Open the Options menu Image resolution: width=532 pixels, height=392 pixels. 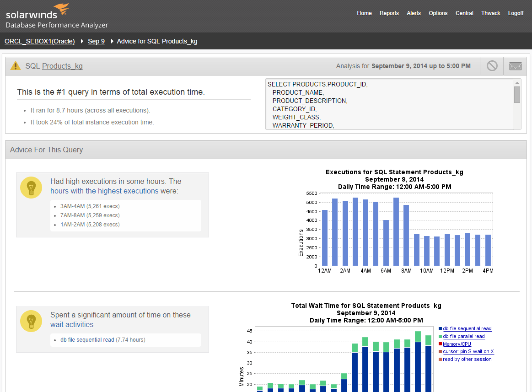click(x=438, y=13)
